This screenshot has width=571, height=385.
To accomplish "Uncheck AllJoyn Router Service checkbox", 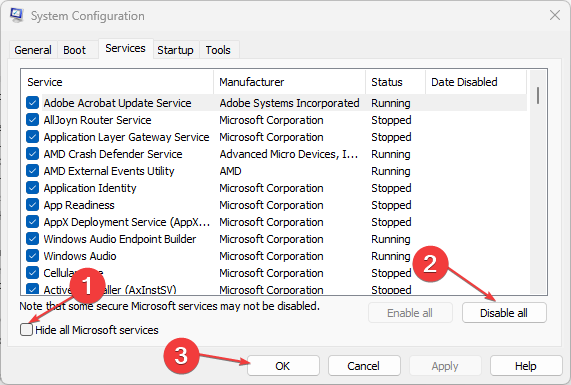I will [32, 120].
